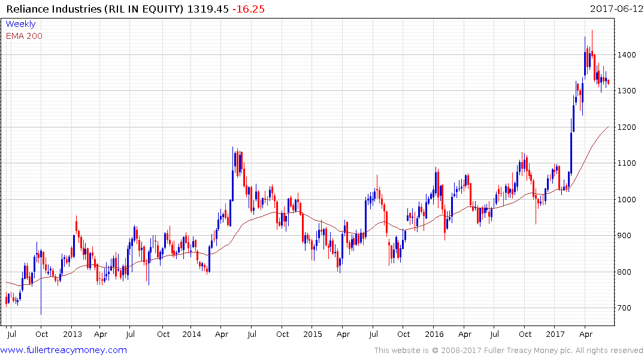This screenshot has width=644, height=359.
Task: Click the 900 price axis label
Action: point(624,236)
